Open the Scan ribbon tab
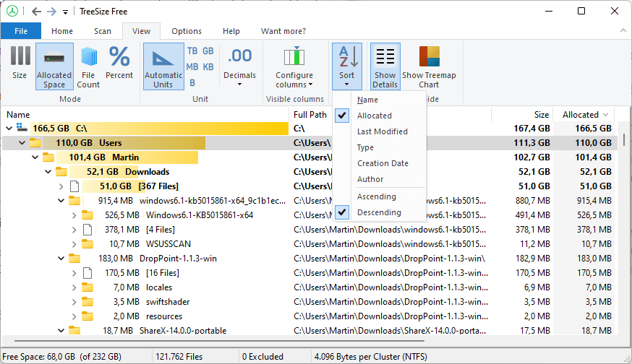Viewport: 632px width, 364px height. click(x=103, y=31)
